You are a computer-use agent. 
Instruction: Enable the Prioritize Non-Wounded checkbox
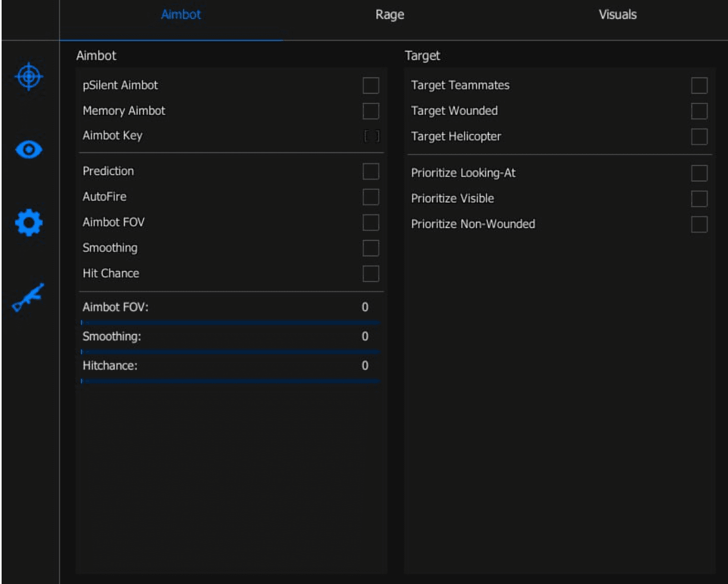coord(699,225)
